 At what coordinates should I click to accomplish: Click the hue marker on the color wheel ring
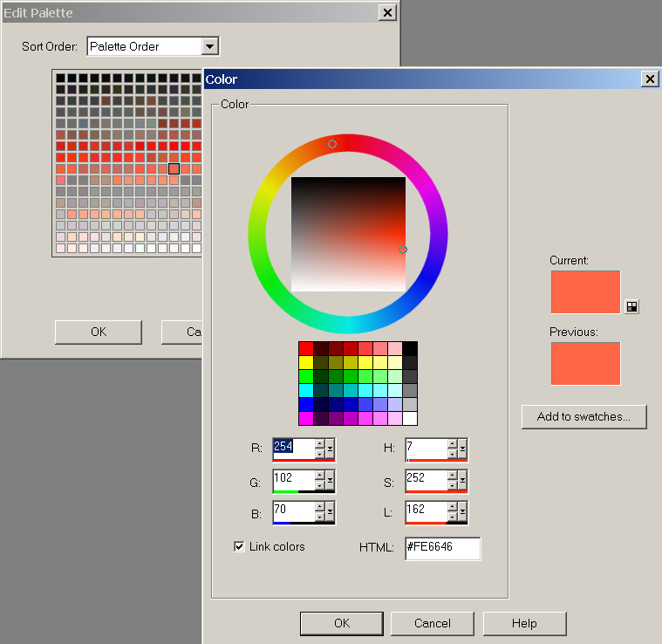[x=332, y=144]
